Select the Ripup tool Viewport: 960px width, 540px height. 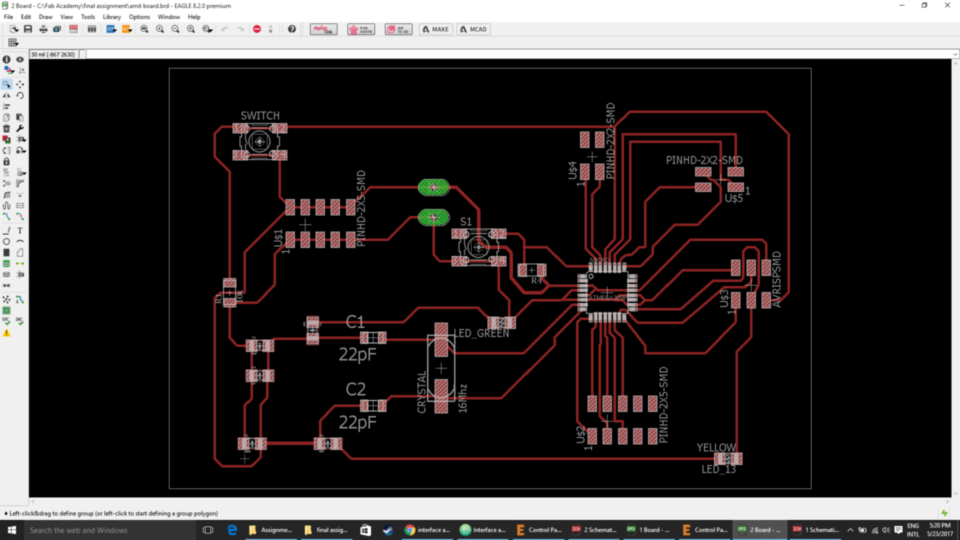coord(20,217)
